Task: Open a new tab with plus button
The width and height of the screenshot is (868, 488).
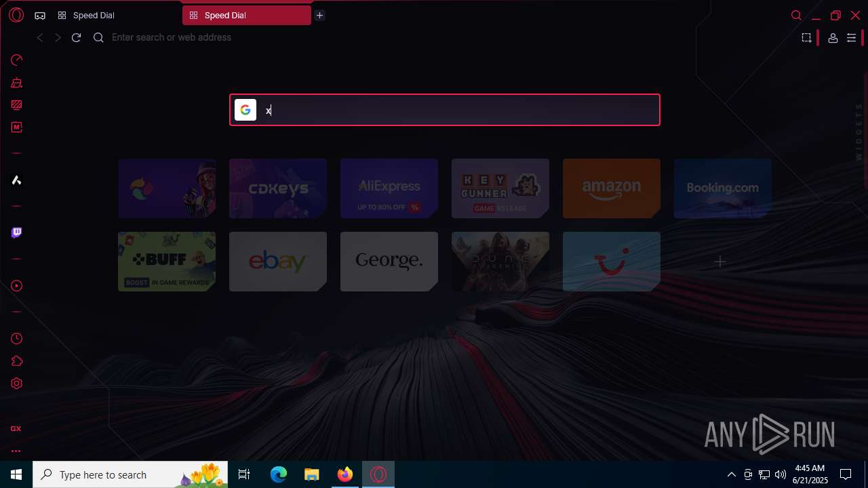Action: coord(319,16)
